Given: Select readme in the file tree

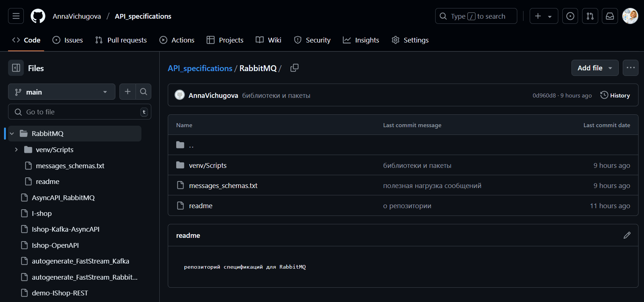Looking at the screenshot, I should [x=48, y=181].
